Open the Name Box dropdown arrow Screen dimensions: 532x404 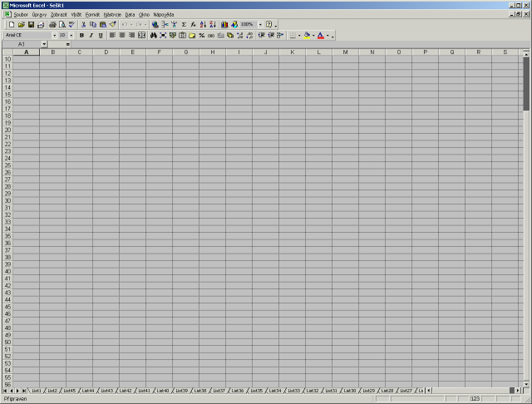(x=43, y=44)
